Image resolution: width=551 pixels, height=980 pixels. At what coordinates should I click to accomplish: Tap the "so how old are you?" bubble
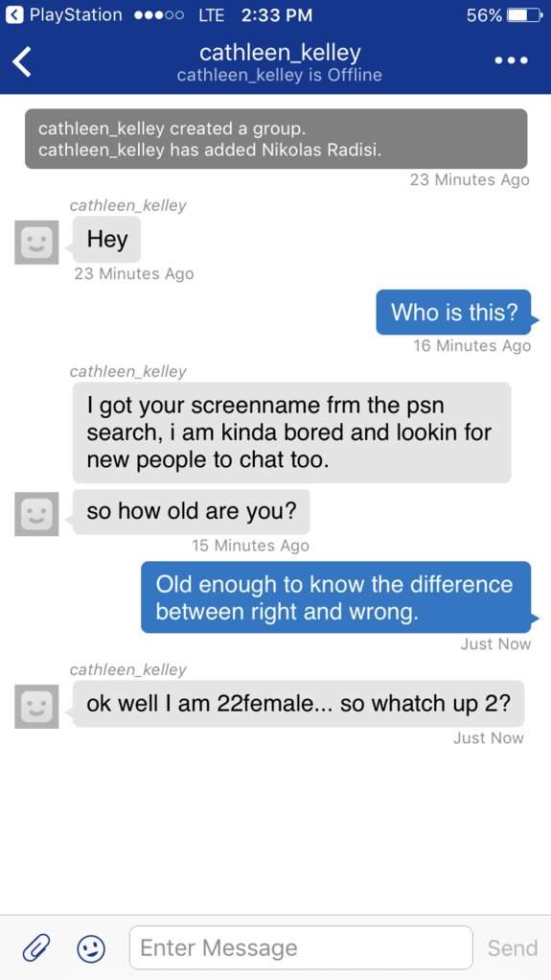[191, 512]
